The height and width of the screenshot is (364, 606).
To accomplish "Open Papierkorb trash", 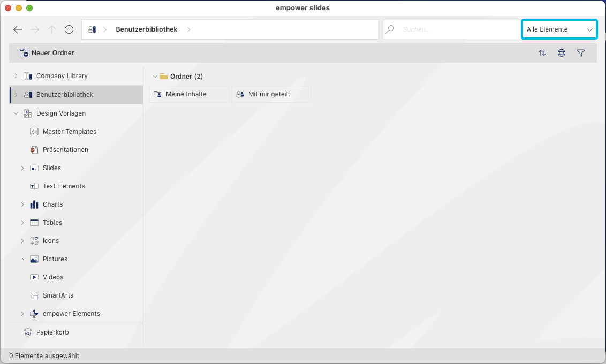I will coord(52,332).
